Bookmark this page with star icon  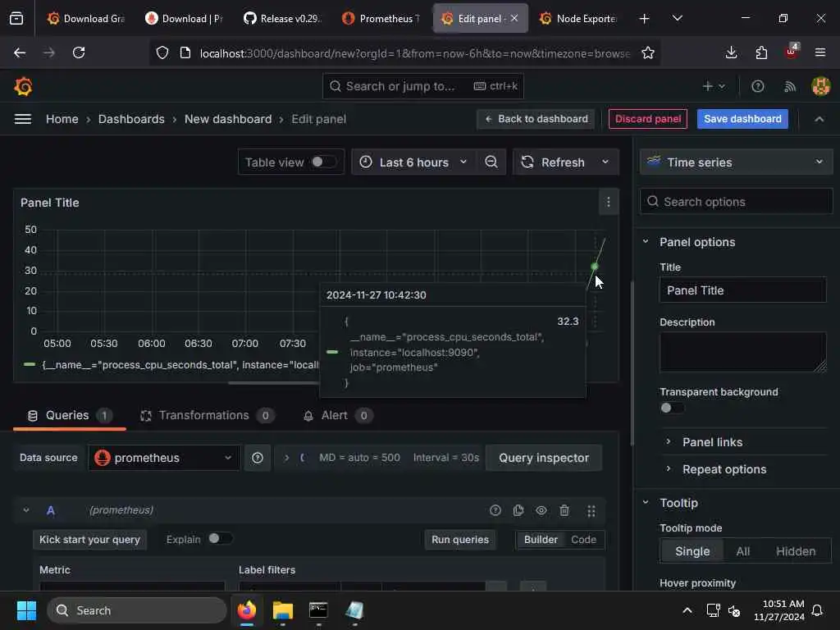click(x=648, y=52)
